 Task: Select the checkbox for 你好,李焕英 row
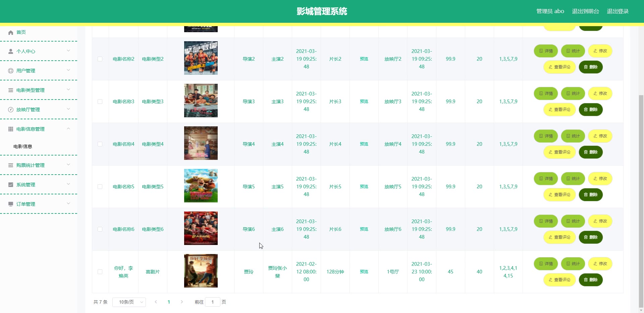pos(100,272)
